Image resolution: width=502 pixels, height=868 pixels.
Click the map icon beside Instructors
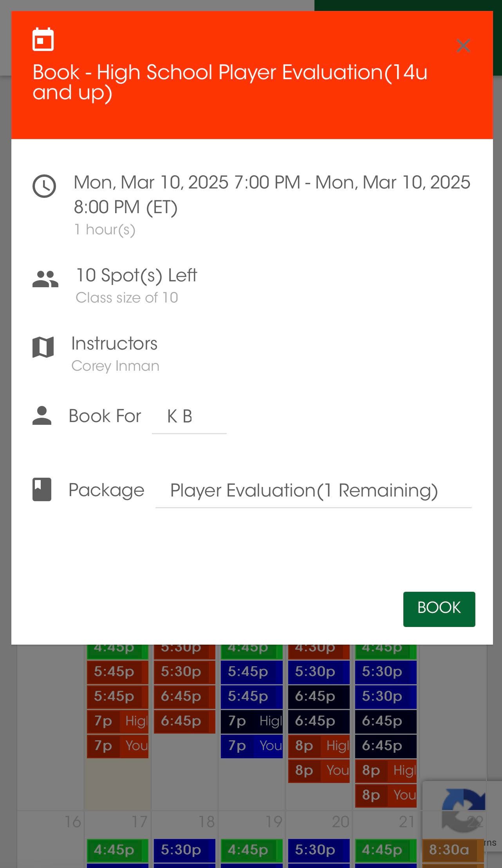click(43, 347)
